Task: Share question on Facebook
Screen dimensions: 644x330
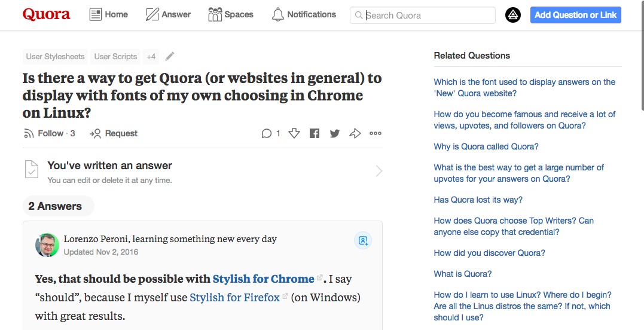Action: pos(315,133)
